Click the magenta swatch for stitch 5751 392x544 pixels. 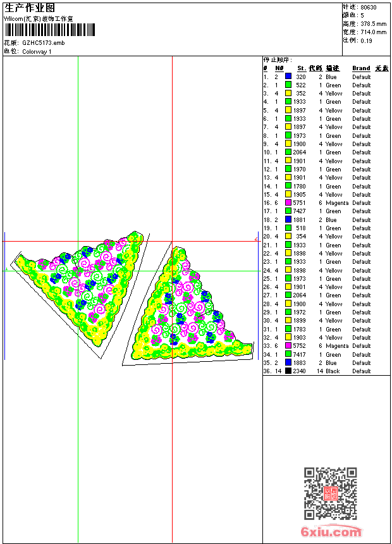coord(288,203)
